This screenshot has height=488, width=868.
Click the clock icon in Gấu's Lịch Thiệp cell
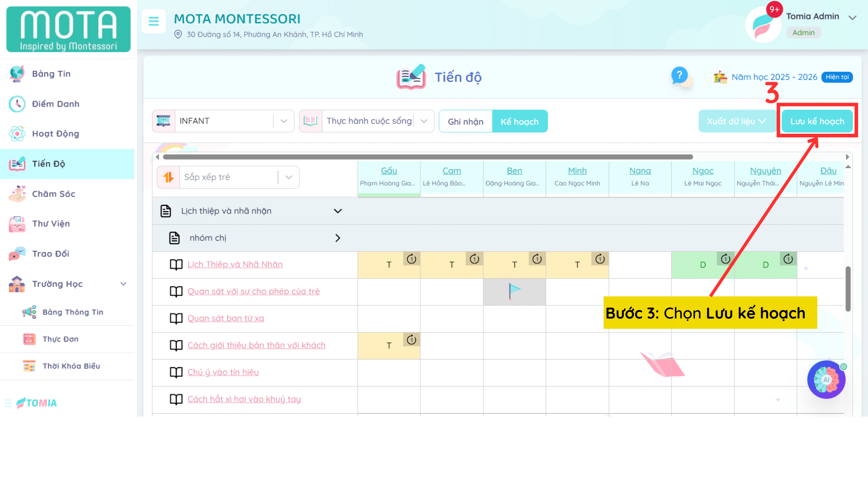(411, 259)
